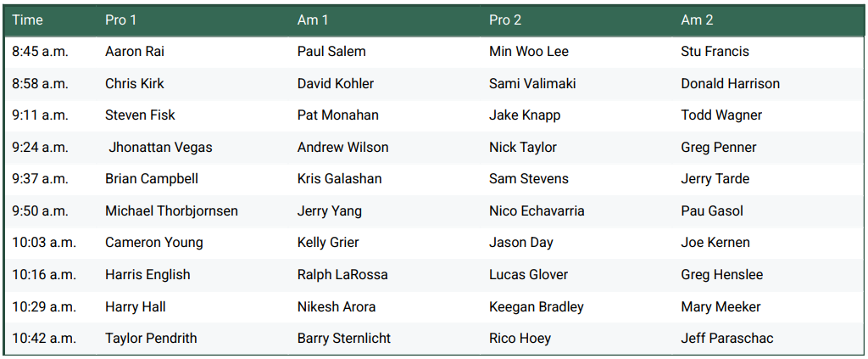Select Keegan Bradley's name
The height and width of the screenshot is (359, 868).
(x=536, y=306)
